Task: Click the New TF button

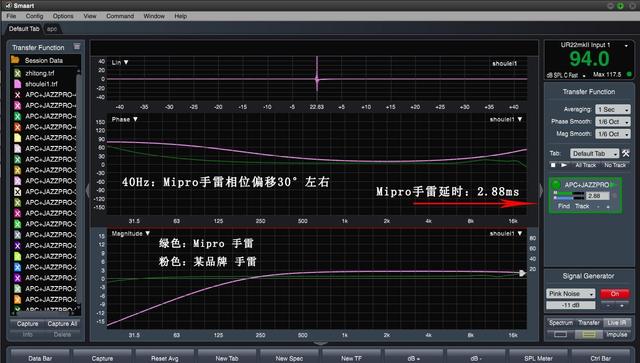Action: tap(351, 358)
